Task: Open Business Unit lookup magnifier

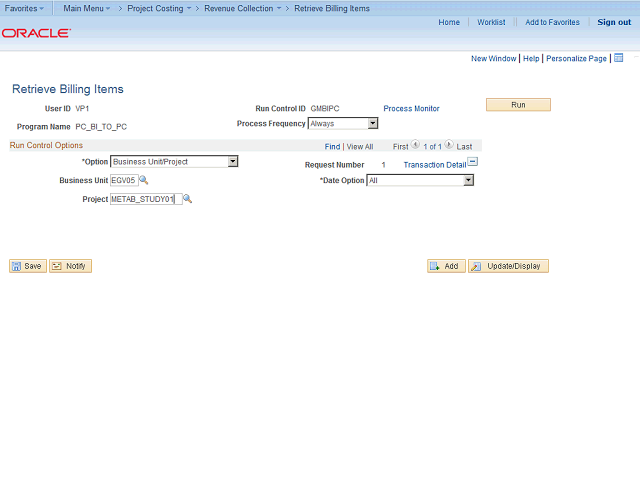Action: point(144,180)
